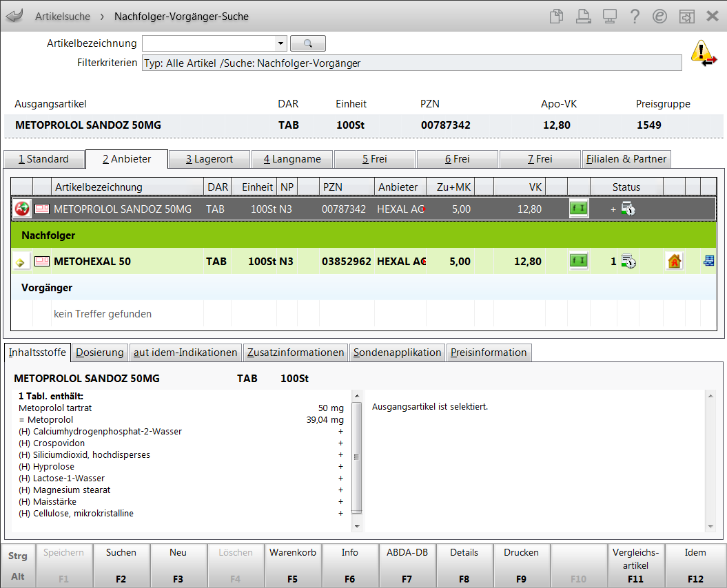Screen dimensions: 727x588
Task: Click into the Artikelbezeichnung search field
Action: [x=209, y=43]
